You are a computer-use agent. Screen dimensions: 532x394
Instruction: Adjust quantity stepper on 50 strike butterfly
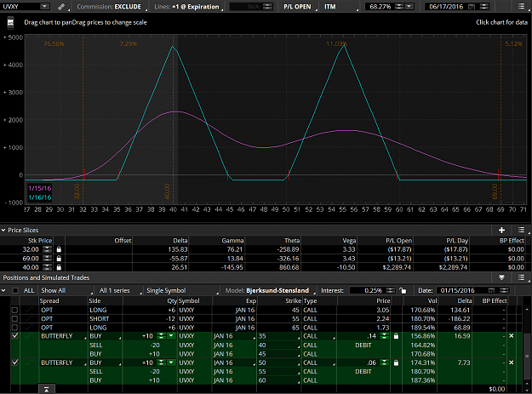(161, 363)
